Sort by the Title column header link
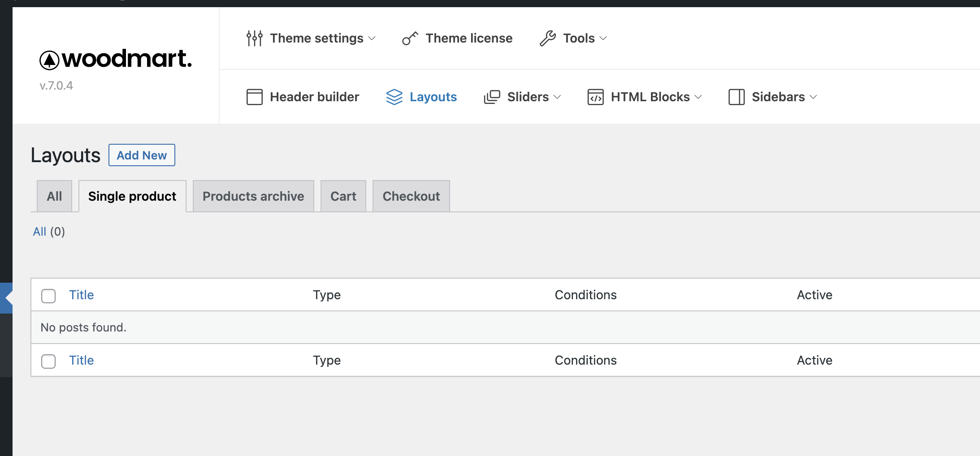The width and height of the screenshot is (980, 456). pyautogui.click(x=81, y=295)
